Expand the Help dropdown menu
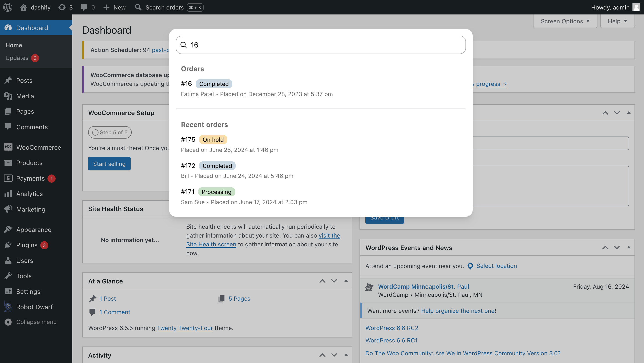The width and height of the screenshot is (644, 363). pyautogui.click(x=617, y=21)
